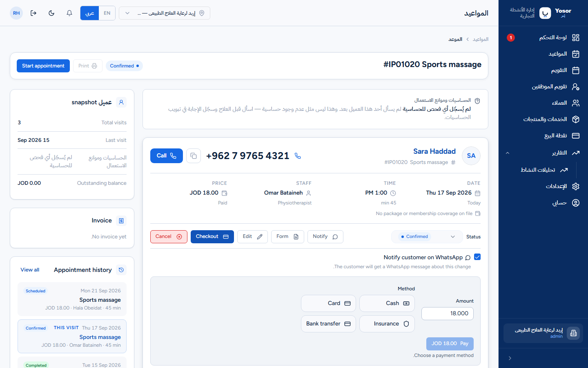Open تقويم الموظفين staff calendar
The height and width of the screenshot is (368, 588).
[x=543, y=87]
